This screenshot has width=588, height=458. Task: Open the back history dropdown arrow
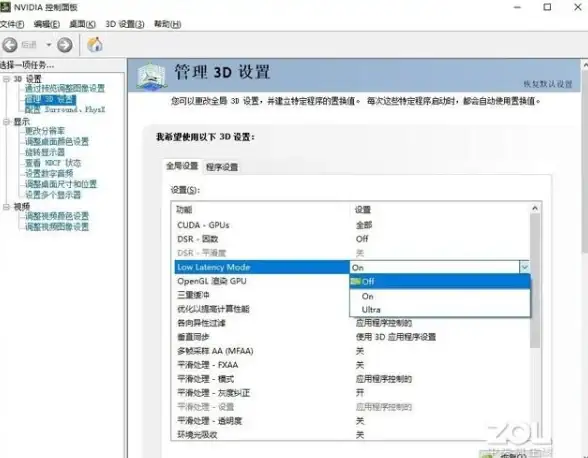[x=49, y=45]
